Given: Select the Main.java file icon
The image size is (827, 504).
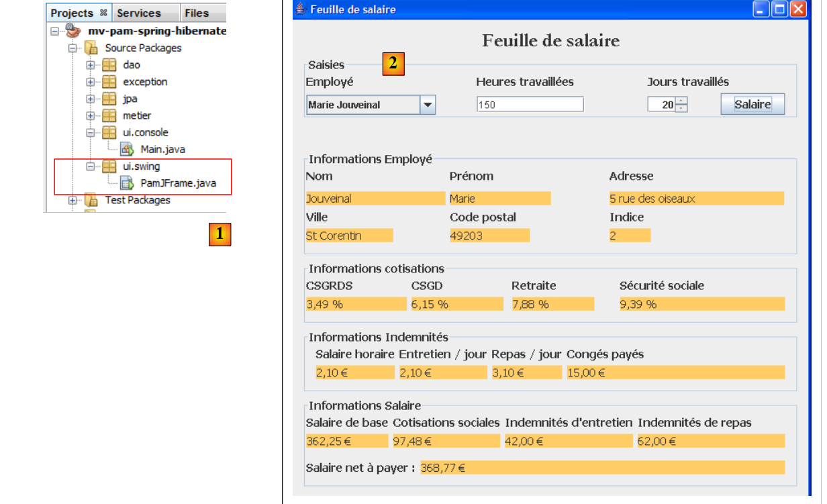Looking at the screenshot, I should click(x=127, y=150).
